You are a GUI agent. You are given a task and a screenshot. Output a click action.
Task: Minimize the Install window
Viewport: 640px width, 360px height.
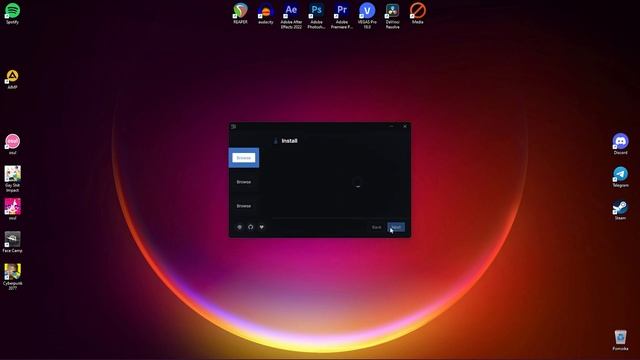click(x=391, y=127)
